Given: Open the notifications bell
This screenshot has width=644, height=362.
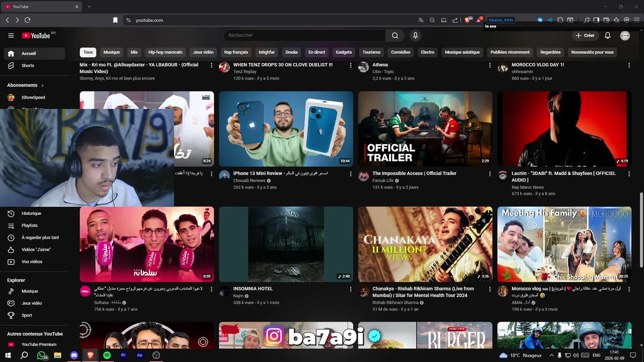Looking at the screenshot, I should coord(607,35).
